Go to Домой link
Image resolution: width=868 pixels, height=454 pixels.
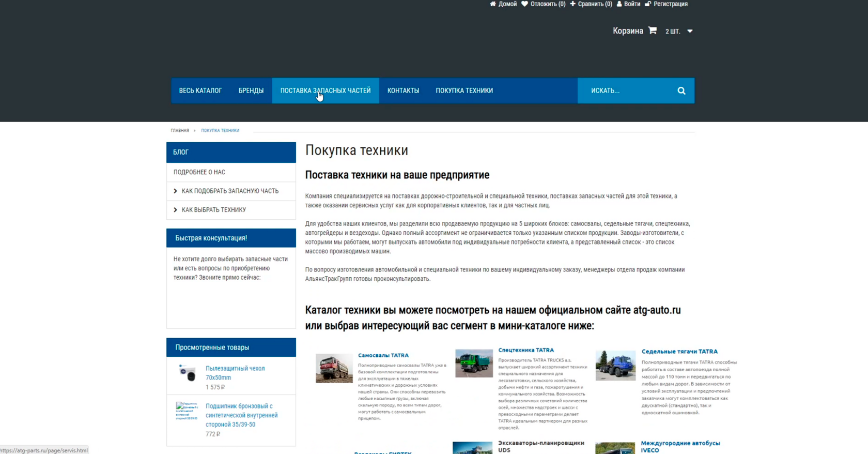(507, 4)
